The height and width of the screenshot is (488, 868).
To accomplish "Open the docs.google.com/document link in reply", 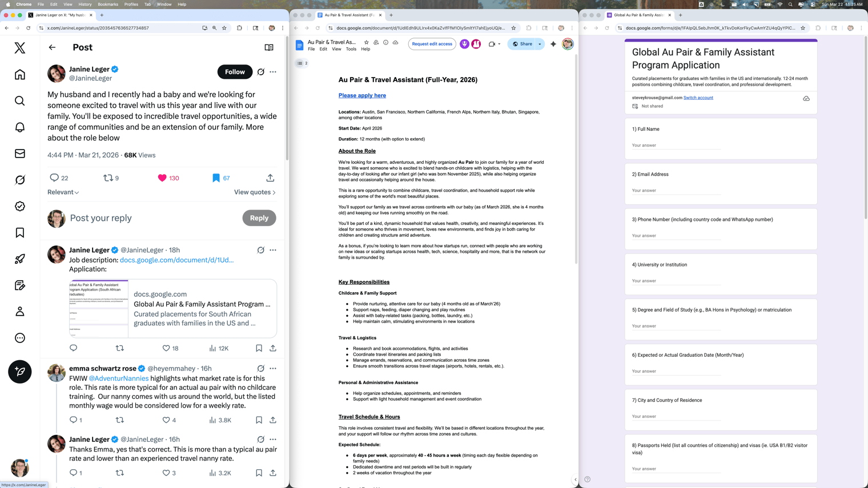I will 176,260.
